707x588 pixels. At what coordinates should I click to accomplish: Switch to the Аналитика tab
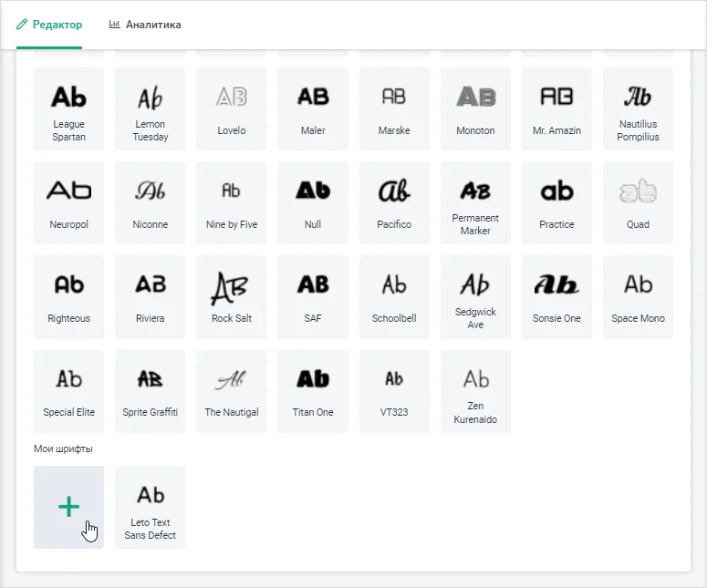[144, 25]
